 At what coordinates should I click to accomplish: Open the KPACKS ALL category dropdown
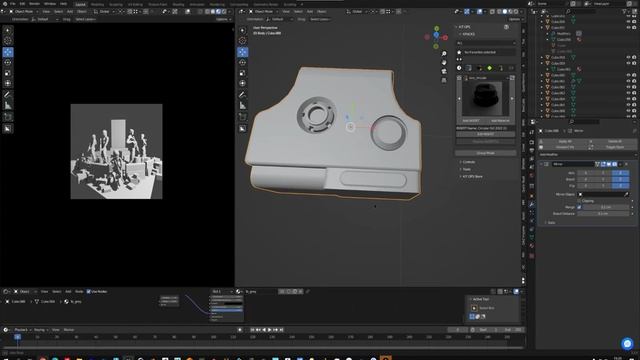[486, 43]
